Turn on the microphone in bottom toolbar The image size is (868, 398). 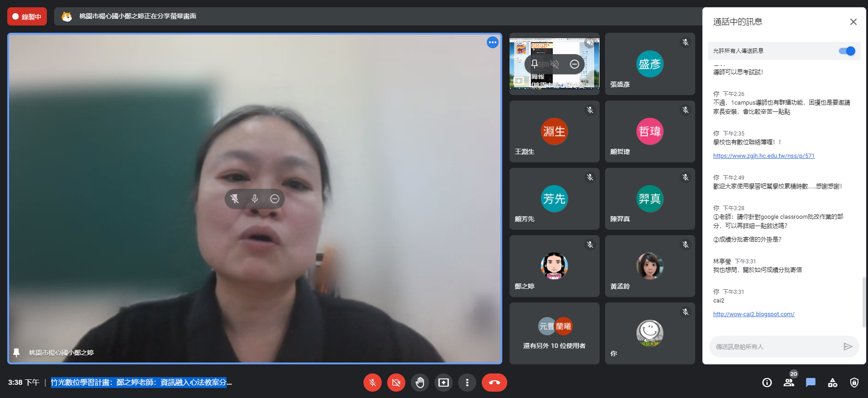point(372,383)
